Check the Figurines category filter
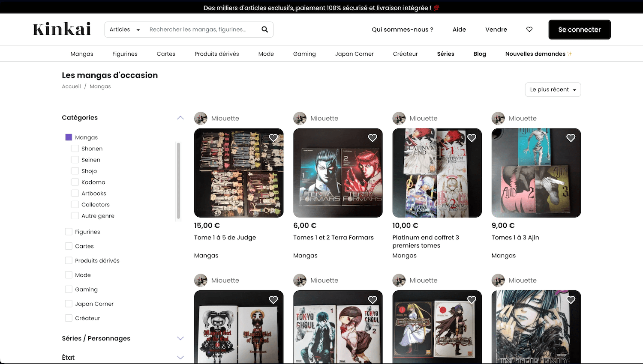 click(69, 232)
